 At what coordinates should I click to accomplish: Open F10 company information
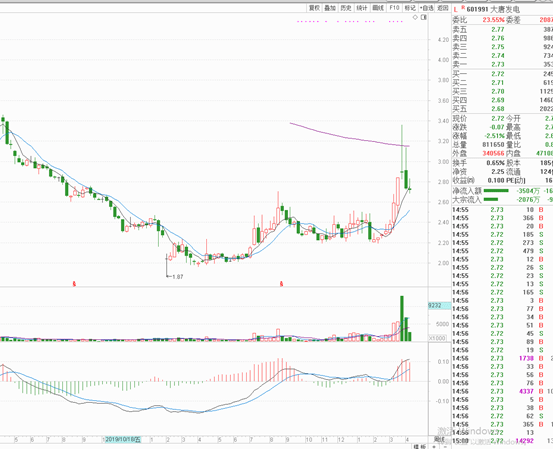pyautogui.click(x=394, y=8)
